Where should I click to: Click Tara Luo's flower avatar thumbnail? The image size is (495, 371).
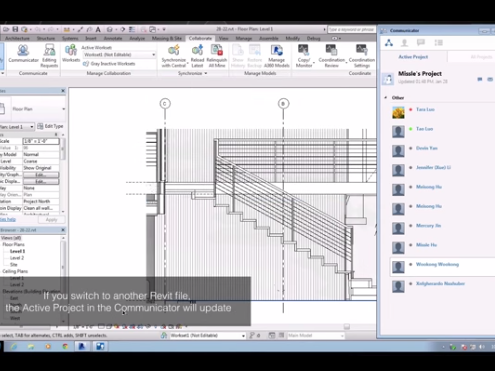pyautogui.click(x=398, y=112)
